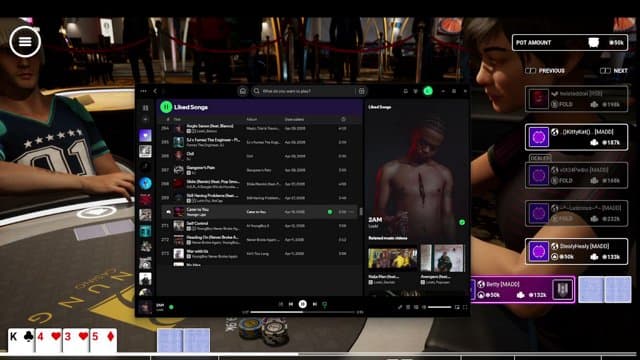The width and height of the screenshot is (640, 360).
Task: Select the 'Self Control' track row
Action: [259, 225]
